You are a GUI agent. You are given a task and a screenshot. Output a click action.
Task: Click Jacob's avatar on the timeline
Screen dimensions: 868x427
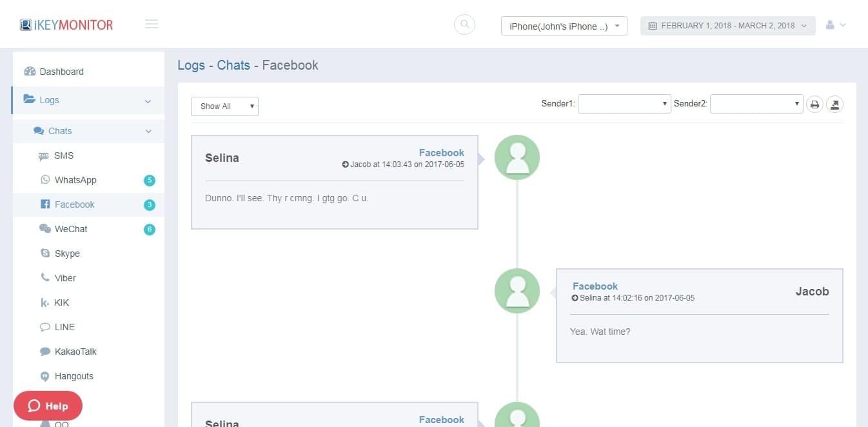(x=517, y=291)
